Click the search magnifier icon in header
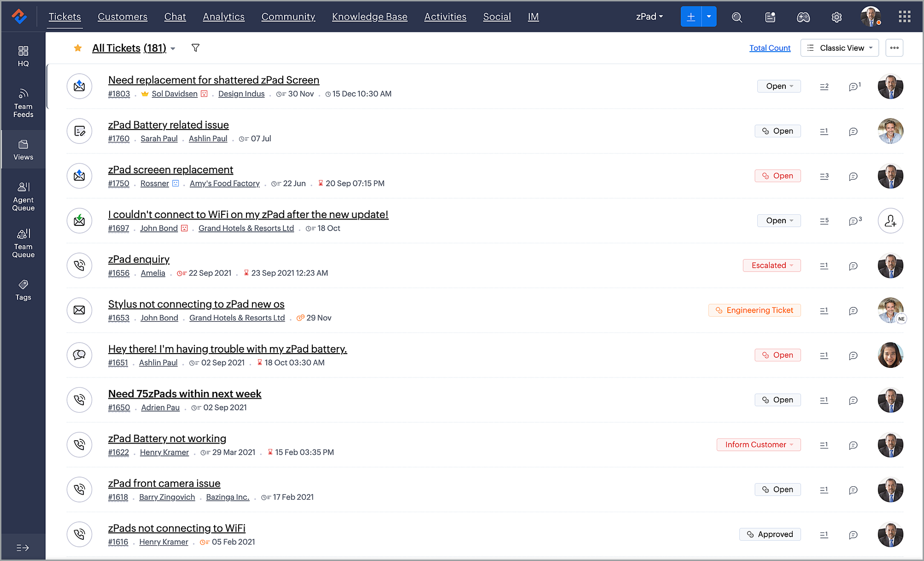 pos(737,17)
